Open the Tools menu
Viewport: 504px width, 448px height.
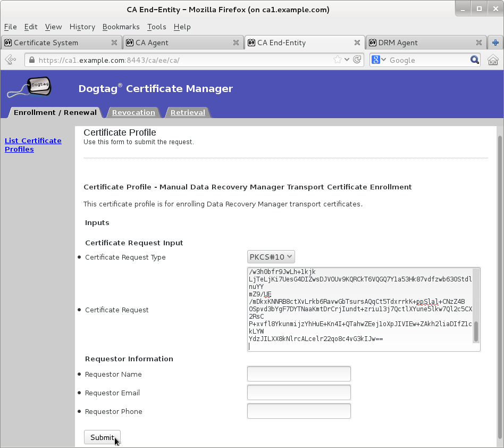[156, 27]
